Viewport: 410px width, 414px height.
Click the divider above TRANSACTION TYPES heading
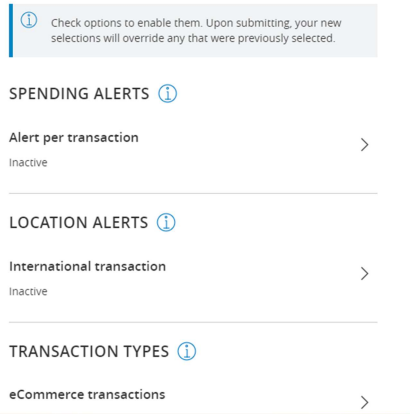tap(193, 322)
